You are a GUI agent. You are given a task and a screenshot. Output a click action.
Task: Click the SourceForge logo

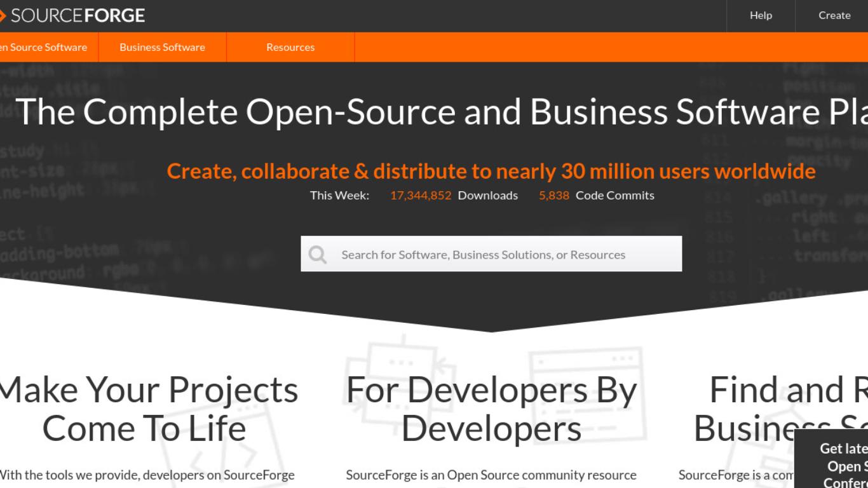[x=72, y=15]
